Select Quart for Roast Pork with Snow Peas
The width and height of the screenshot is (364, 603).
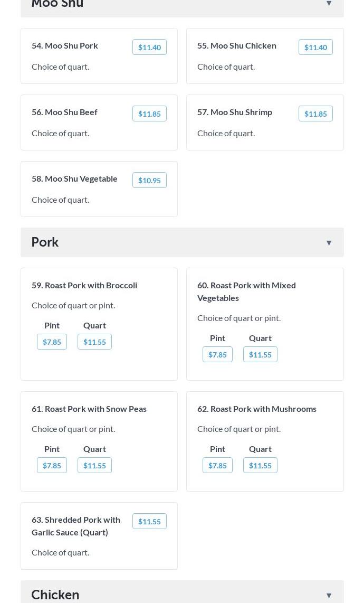point(94,466)
